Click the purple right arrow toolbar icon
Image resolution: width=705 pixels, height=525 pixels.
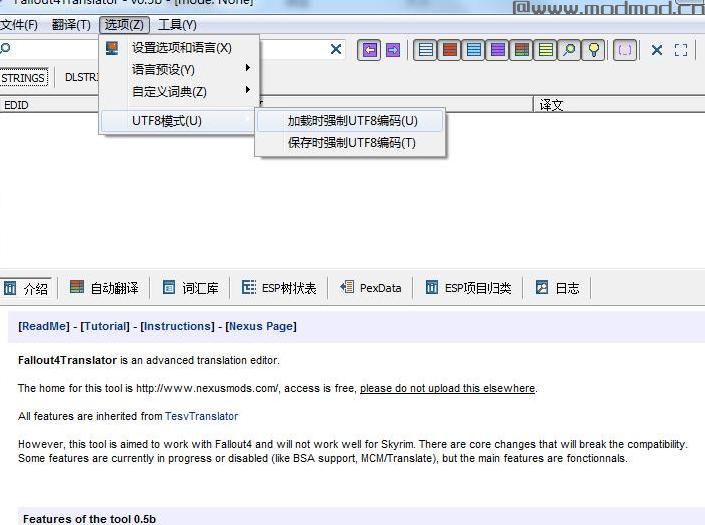pos(393,50)
